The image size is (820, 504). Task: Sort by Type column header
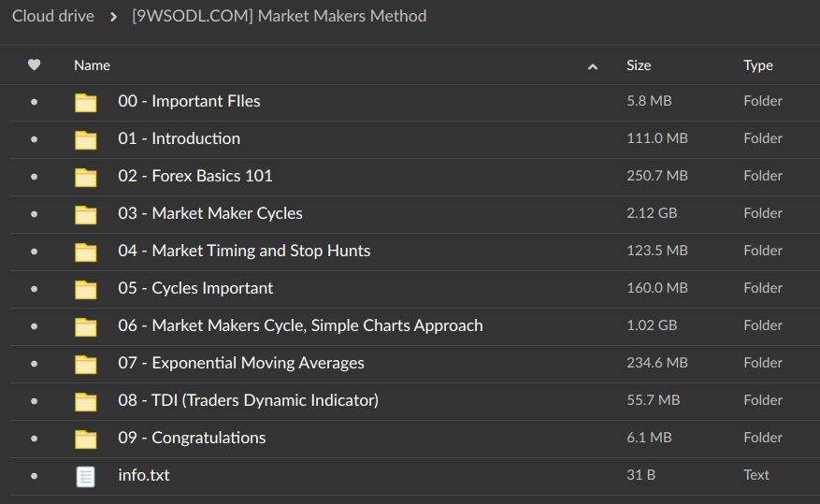757,65
